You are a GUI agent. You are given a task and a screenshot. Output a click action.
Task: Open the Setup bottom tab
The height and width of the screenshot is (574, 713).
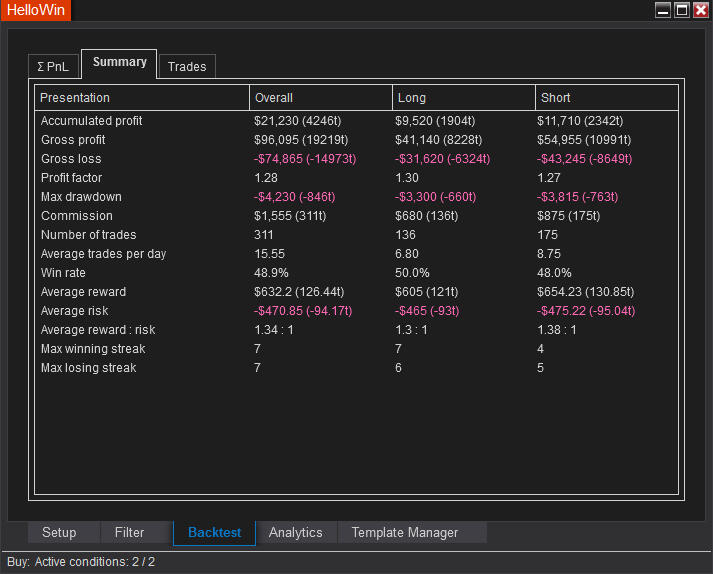point(59,533)
